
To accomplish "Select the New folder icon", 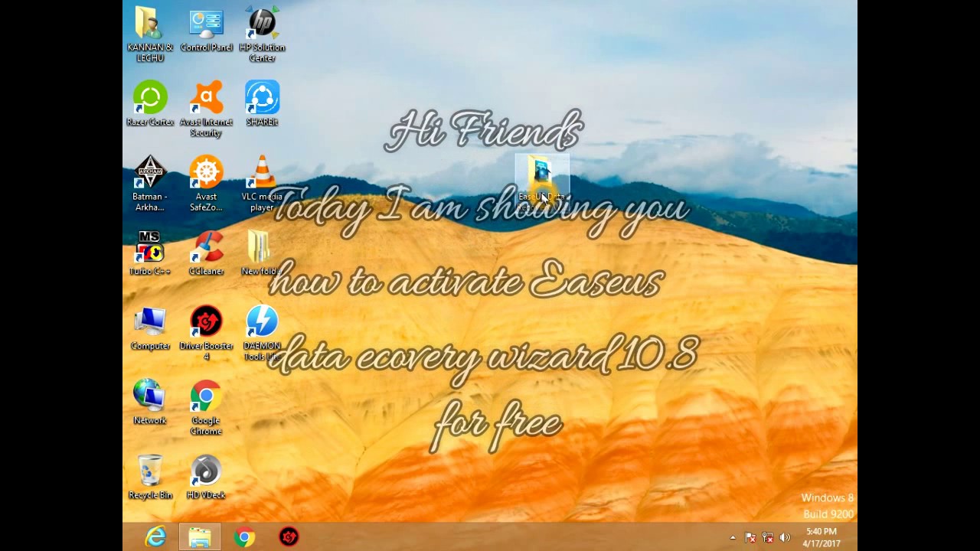I will point(262,253).
